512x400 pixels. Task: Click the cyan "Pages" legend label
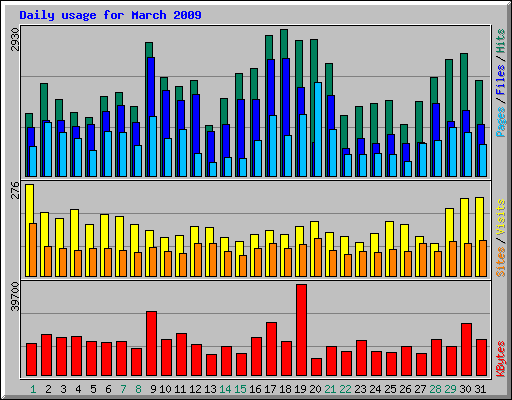point(500,122)
